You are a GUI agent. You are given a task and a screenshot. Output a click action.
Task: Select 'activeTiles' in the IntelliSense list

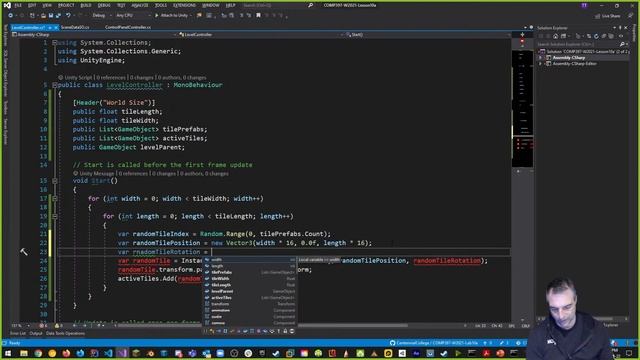pos(249,298)
